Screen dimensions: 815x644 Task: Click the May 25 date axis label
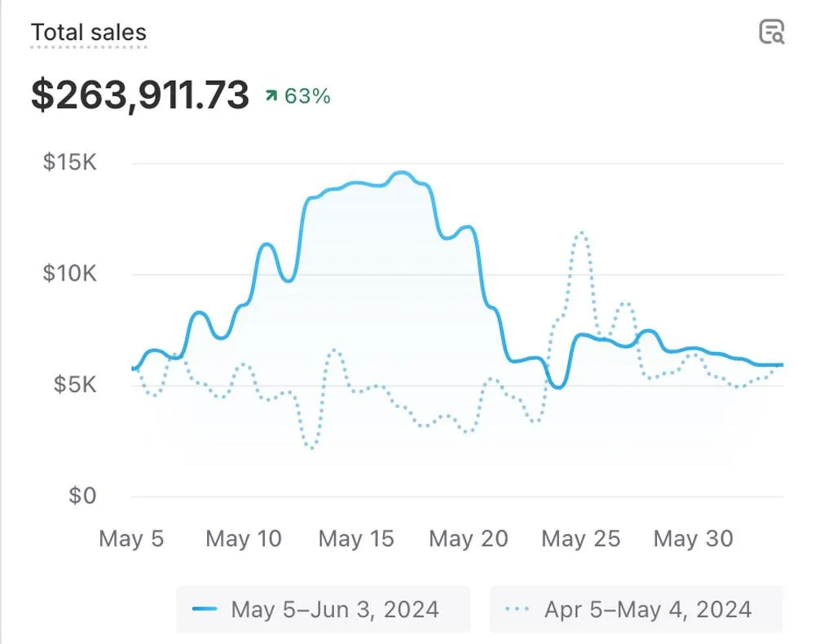click(581, 539)
